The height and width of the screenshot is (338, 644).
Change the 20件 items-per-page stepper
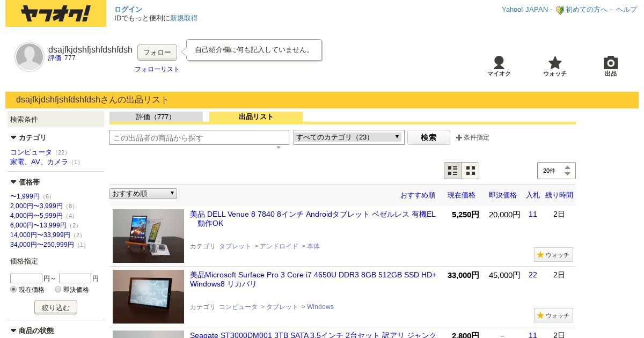(557, 171)
